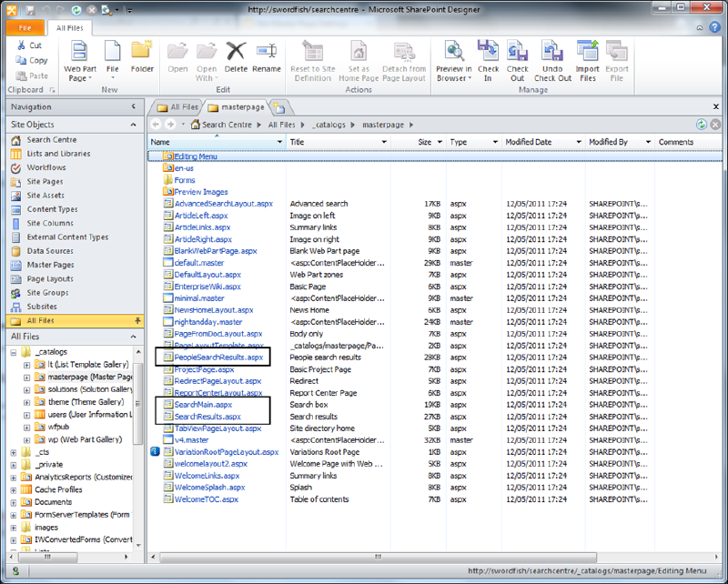
Task: Click the horizontal scrollbar of file list
Action: [x=378, y=557]
